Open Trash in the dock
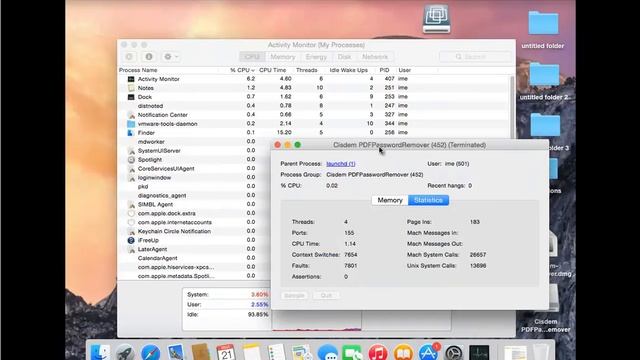Image resolution: width=640 pixels, height=360 pixels. tap(540, 352)
